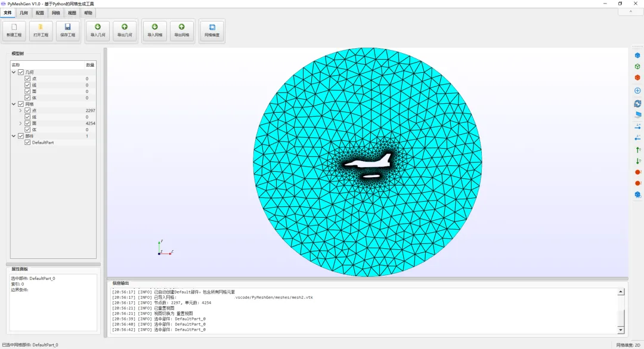Click the 网格维度 (Mesh Dimension) button
The height and width of the screenshot is (349, 644).
[x=212, y=31]
